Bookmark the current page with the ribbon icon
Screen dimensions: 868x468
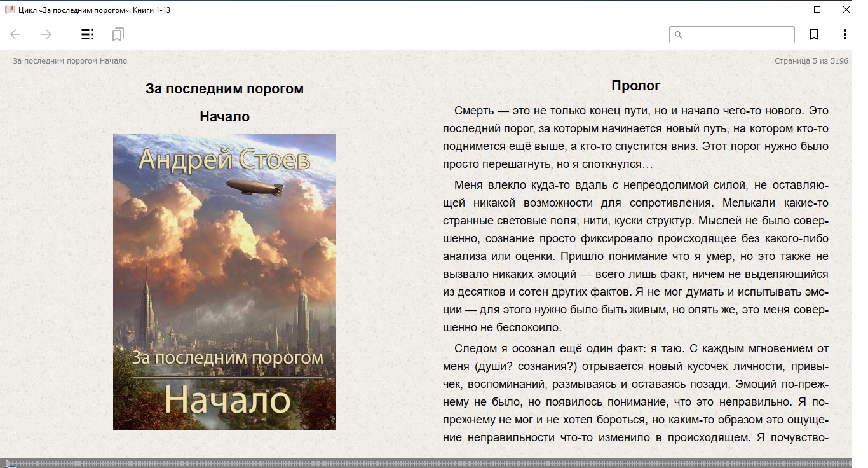click(814, 34)
